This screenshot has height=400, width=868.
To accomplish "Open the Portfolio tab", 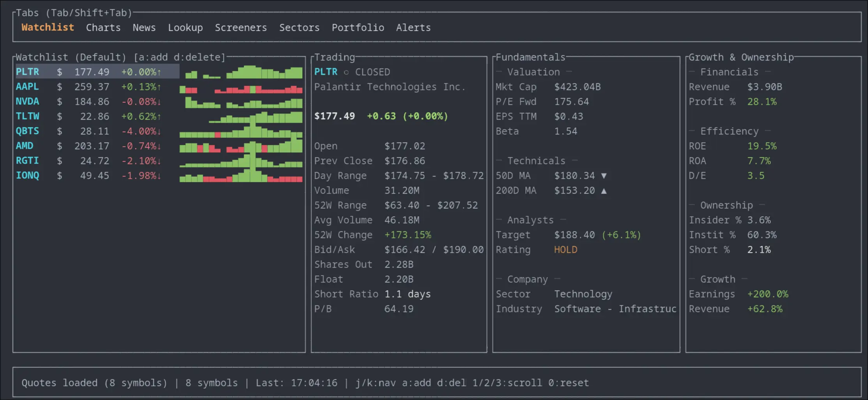I will [x=358, y=27].
